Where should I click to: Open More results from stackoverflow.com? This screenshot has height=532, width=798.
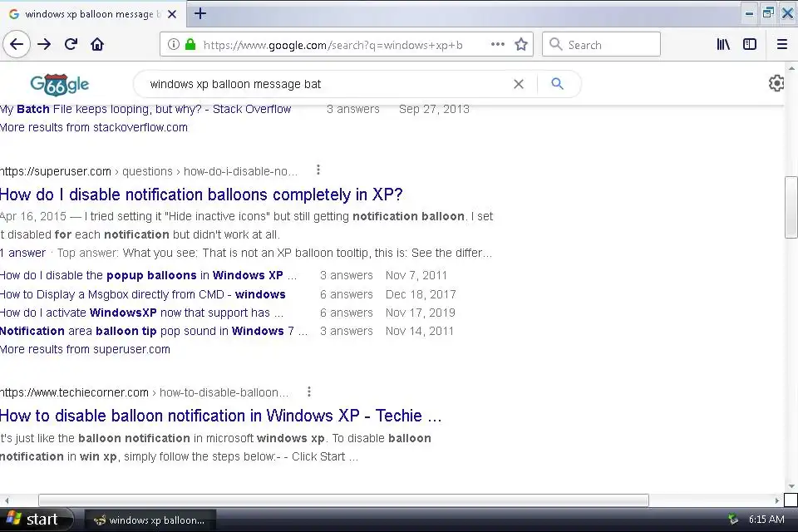94,127
